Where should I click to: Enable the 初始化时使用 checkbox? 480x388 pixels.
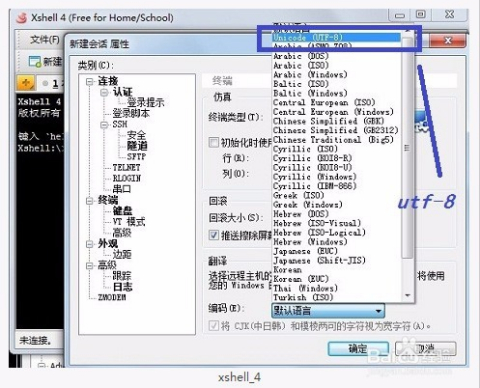pos(213,143)
